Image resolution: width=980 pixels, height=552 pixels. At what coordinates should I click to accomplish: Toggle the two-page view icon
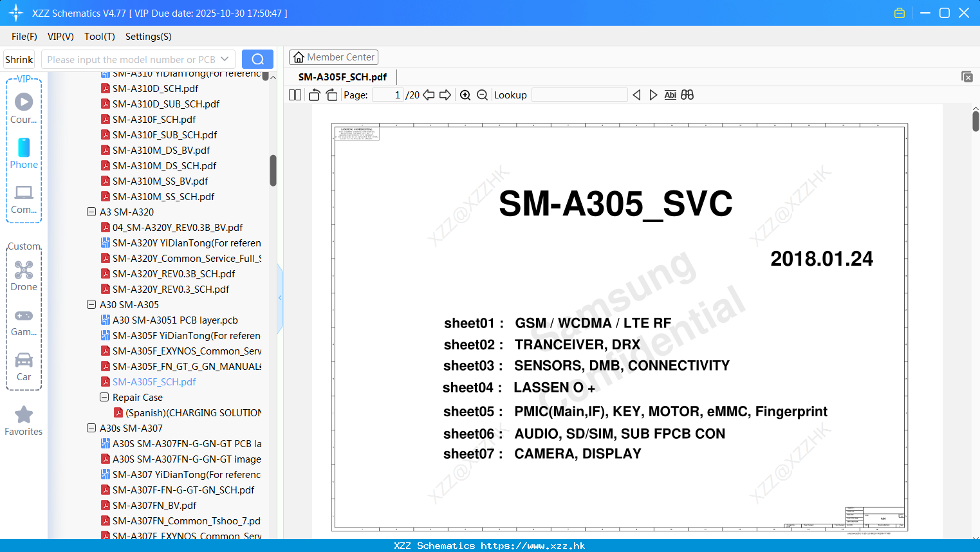click(x=295, y=95)
